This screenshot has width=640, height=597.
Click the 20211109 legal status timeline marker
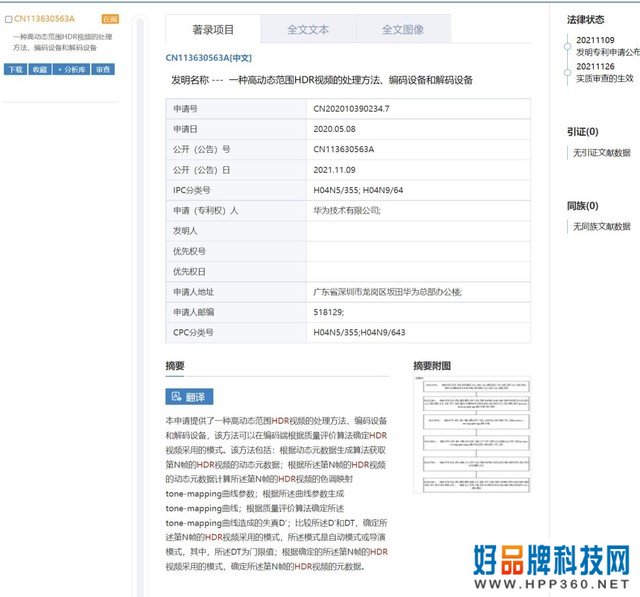[x=567, y=47]
